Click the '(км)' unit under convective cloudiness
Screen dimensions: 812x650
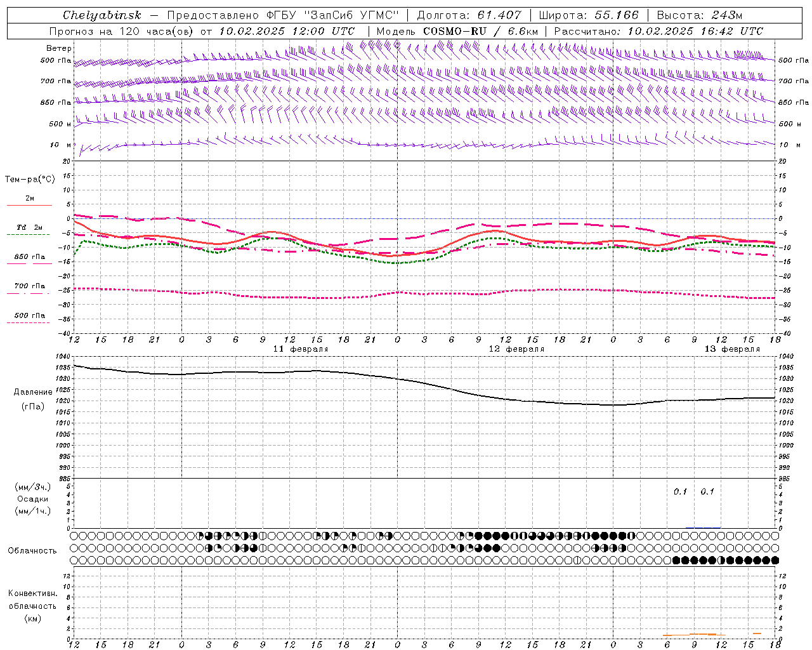click(33, 618)
